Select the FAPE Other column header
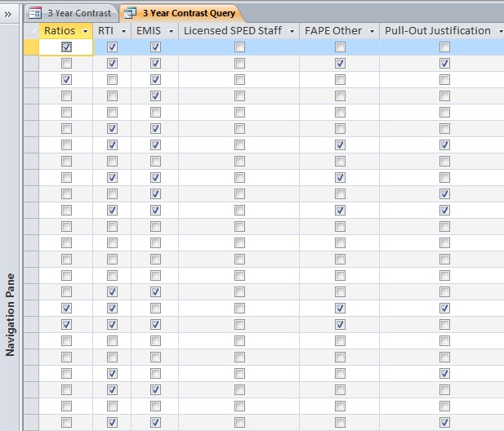Image resolution: width=504 pixels, height=431 pixels. tap(340, 31)
